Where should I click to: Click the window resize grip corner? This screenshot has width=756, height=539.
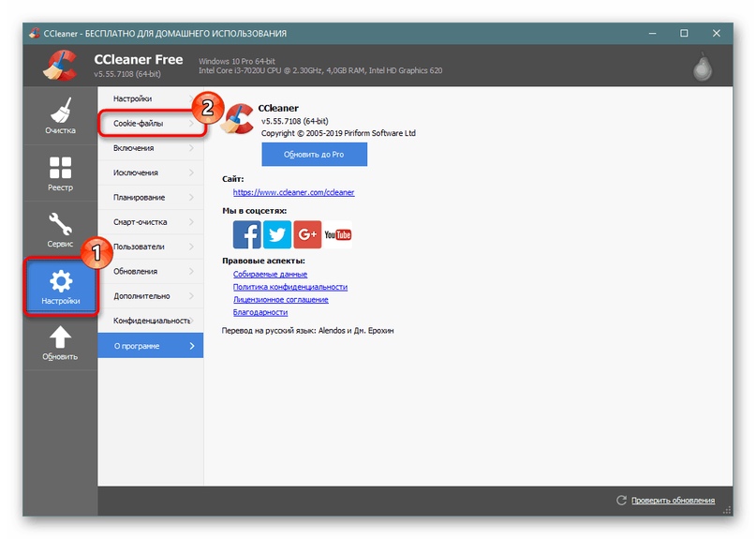point(727,511)
